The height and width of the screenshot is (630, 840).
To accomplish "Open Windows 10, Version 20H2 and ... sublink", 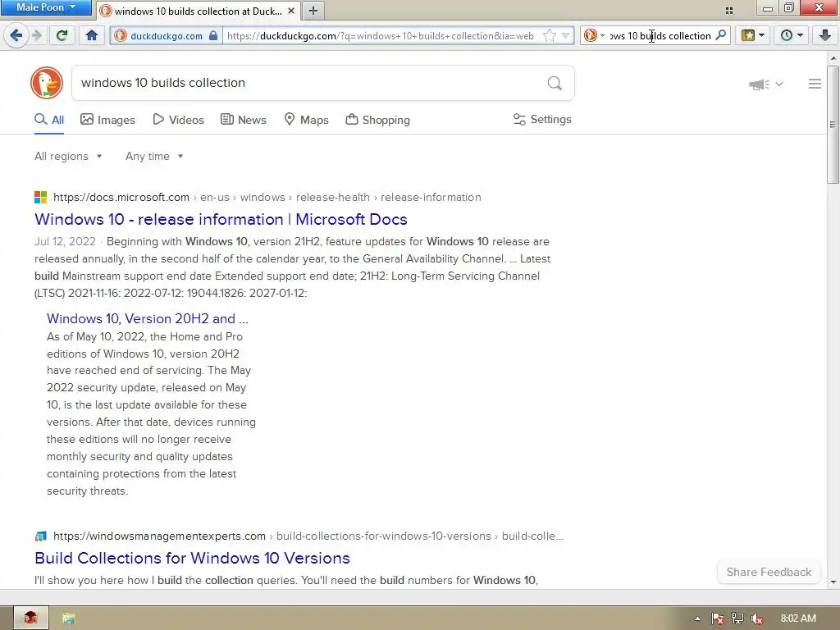I will tap(148, 318).
